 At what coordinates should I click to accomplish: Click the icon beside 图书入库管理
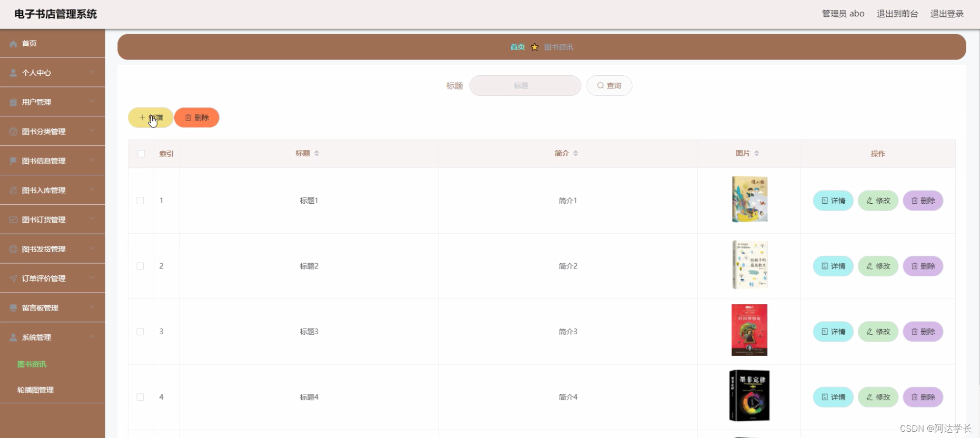click(13, 191)
